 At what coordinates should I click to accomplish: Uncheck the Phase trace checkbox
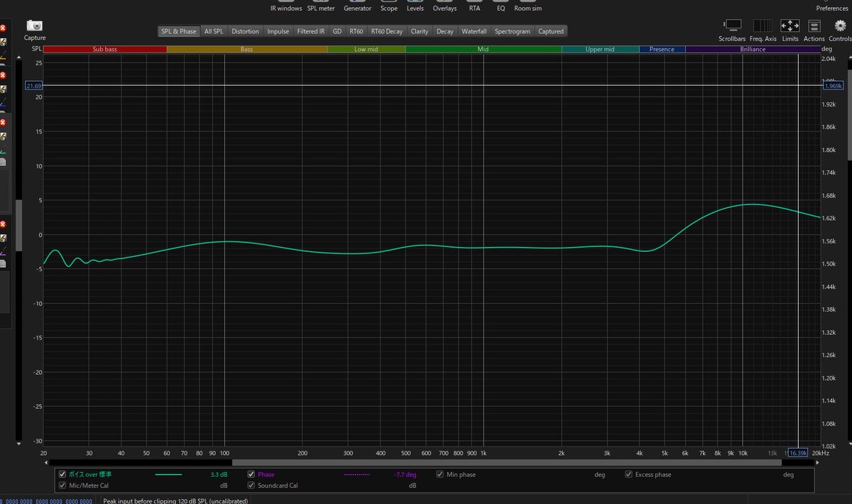(251, 474)
